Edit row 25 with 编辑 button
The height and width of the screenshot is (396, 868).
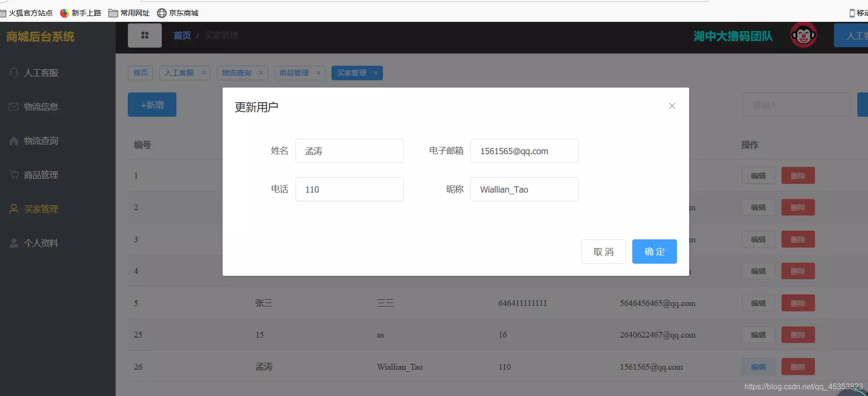758,335
